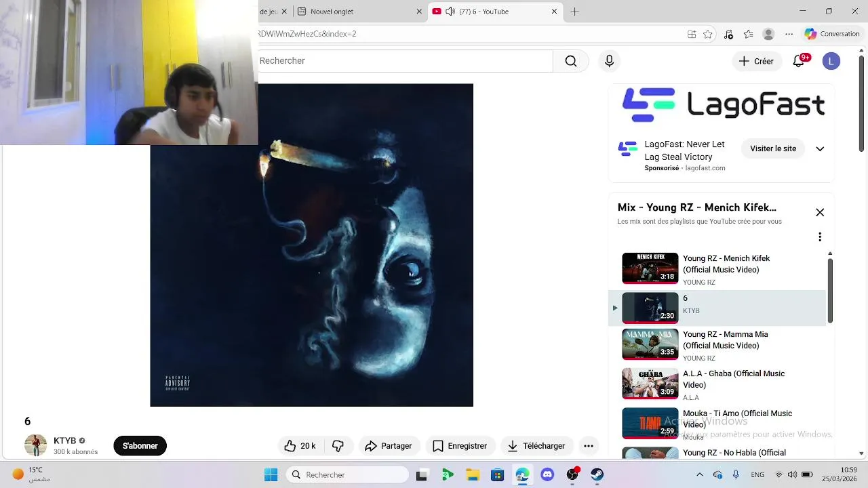Viewport: 868px width, 488px height.
Task: Close the 6 - YouTube tab
Action: click(554, 12)
